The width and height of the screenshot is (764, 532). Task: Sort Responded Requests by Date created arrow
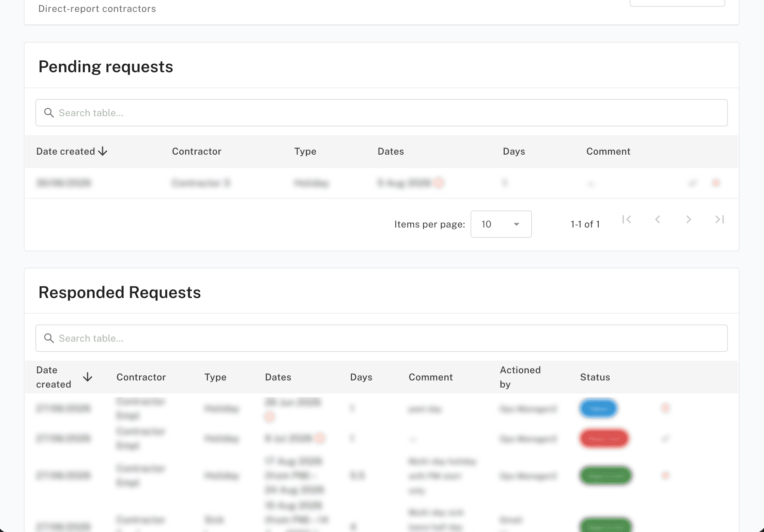tap(88, 377)
